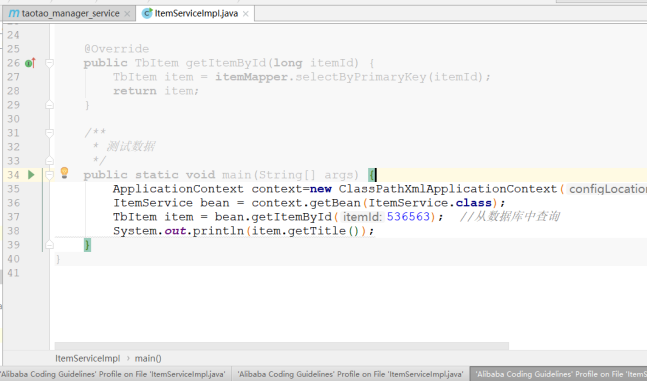Open the first Alibaba Coding Guidelines profile tab
This screenshot has height=381, width=648.
[114, 374]
